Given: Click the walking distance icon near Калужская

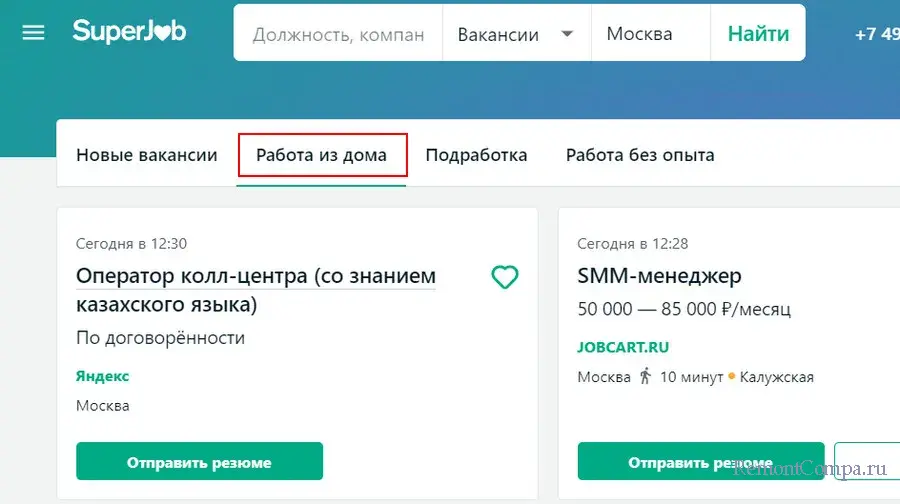Looking at the screenshot, I should tap(645, 377).
